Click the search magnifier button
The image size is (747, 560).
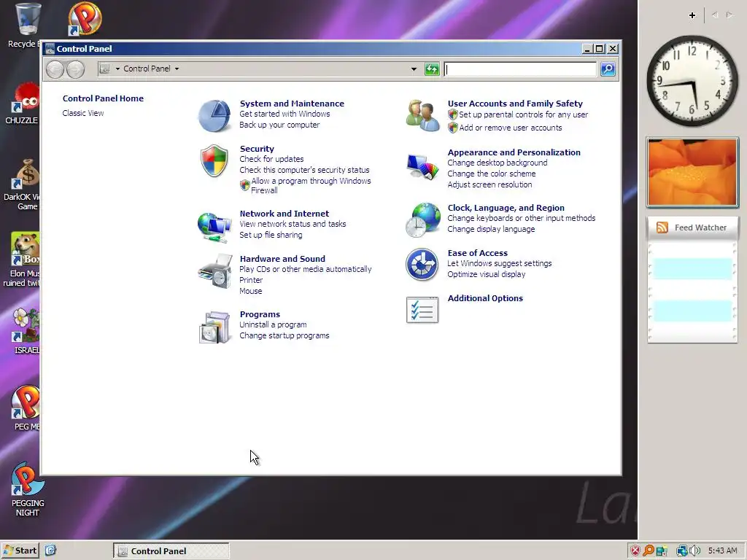[608, 69]
